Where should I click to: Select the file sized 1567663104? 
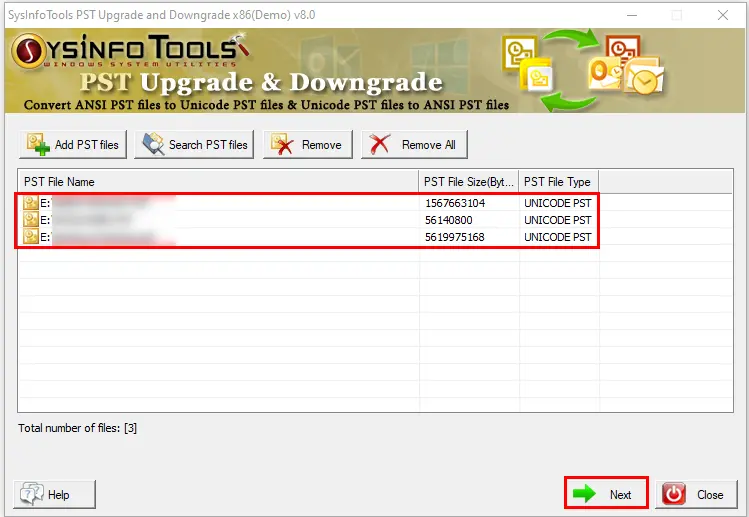pos(307,203)
